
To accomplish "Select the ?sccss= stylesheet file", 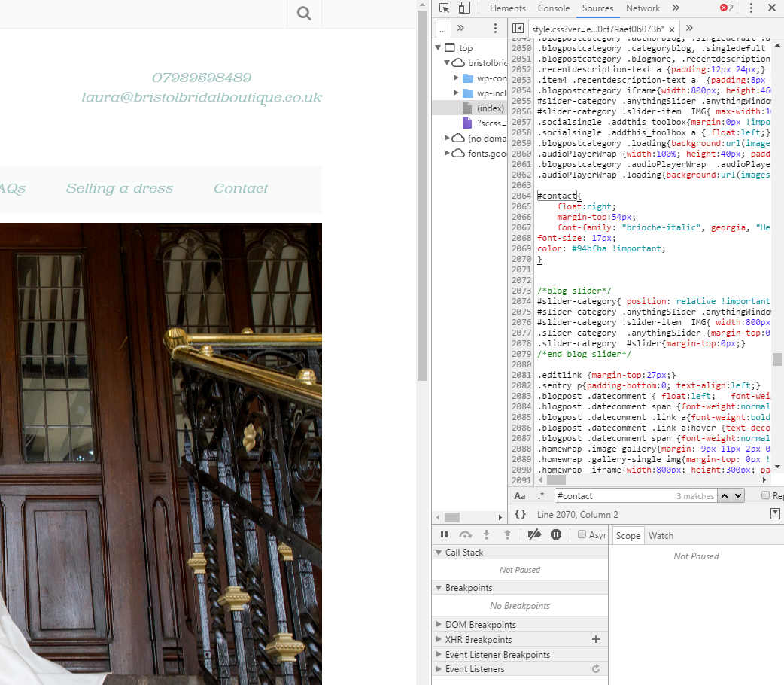I will (x=484, y=123).
